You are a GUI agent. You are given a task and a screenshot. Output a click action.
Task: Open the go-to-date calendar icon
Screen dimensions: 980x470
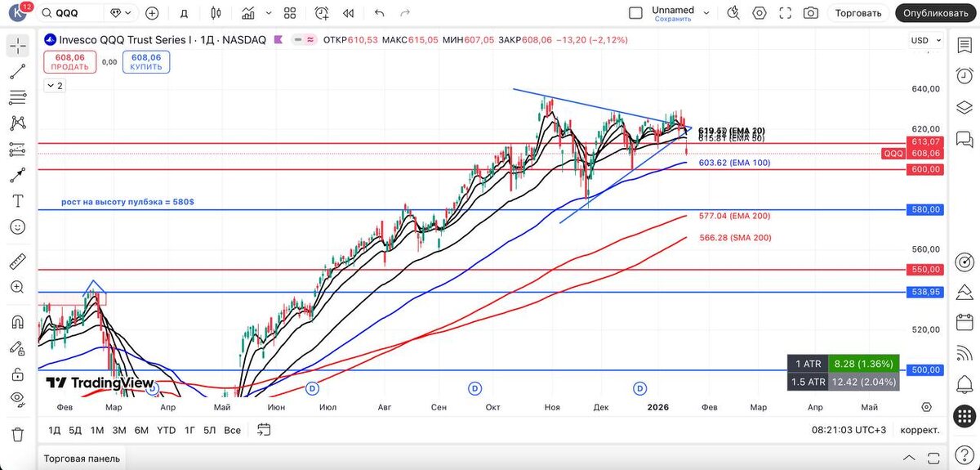pyautogui.click(x=264, y=429)
